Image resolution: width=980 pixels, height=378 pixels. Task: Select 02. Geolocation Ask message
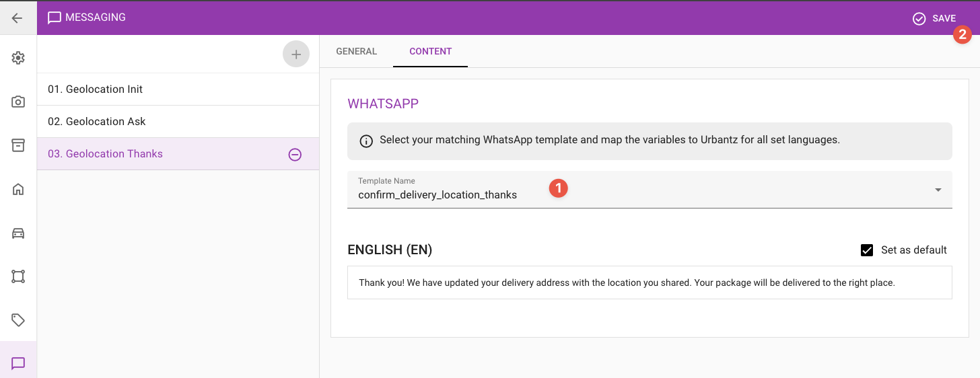click(x=178, y=122)
